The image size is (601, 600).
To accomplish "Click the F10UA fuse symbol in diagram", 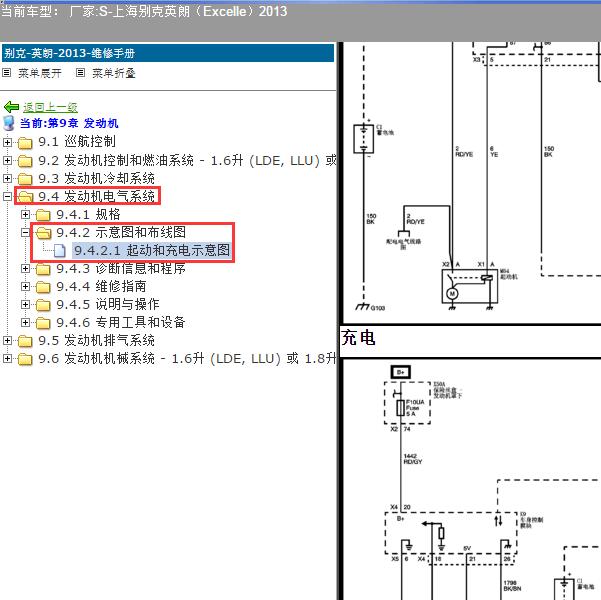I will (x=401, y=408).
